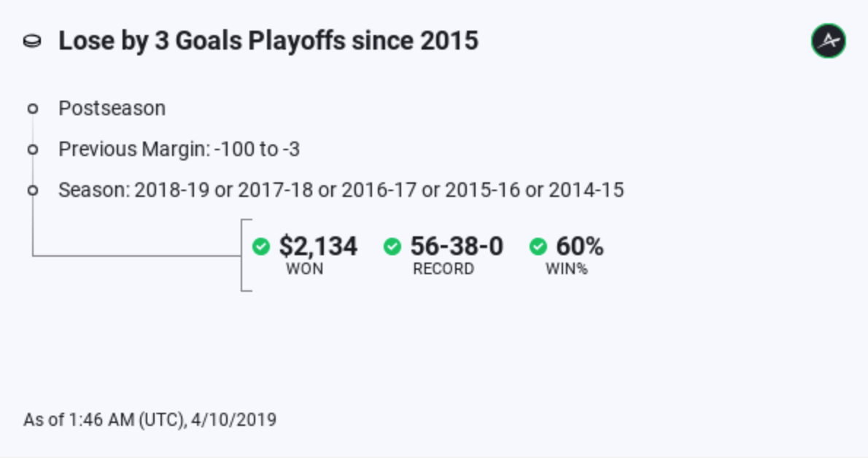Select the Season filter bullet circle

click(x=33, y=190)
